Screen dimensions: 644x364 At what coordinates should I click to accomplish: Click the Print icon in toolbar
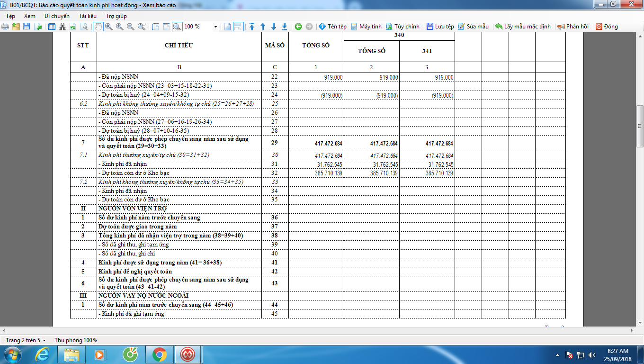click(x=6, y=27)
